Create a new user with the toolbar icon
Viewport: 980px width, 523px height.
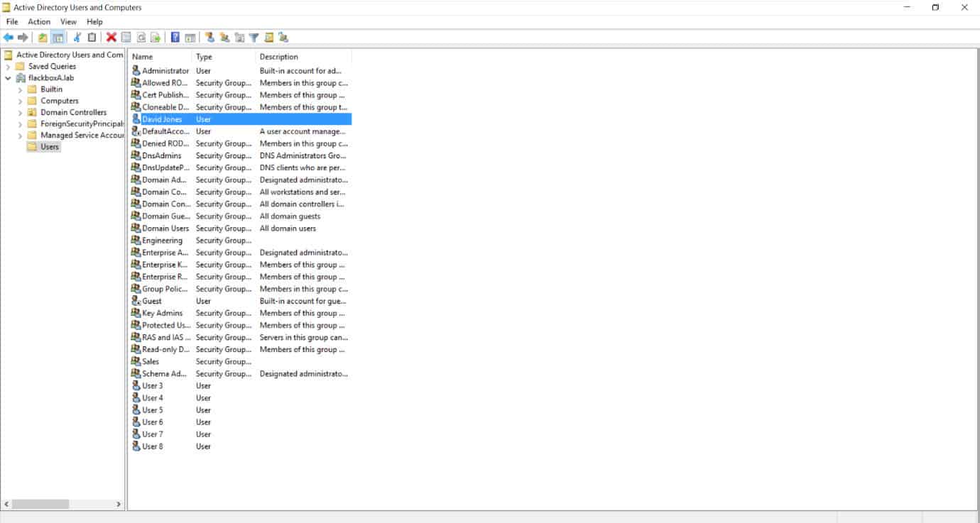tap(209, 38)
